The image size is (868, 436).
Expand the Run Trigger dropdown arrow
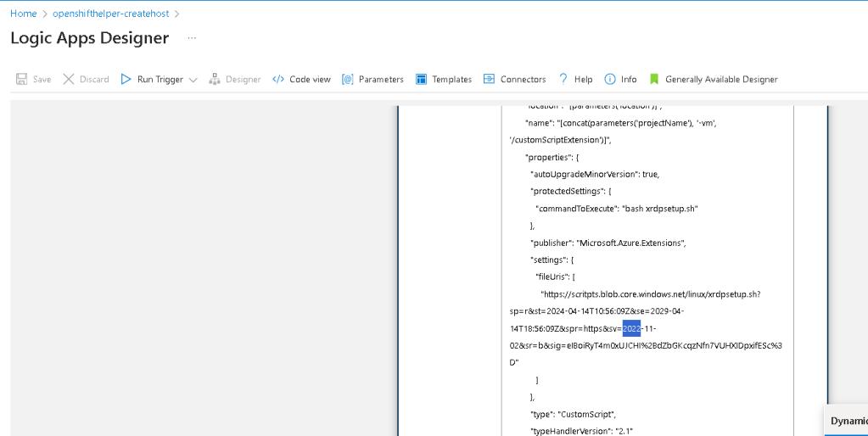tap(193, 80)
